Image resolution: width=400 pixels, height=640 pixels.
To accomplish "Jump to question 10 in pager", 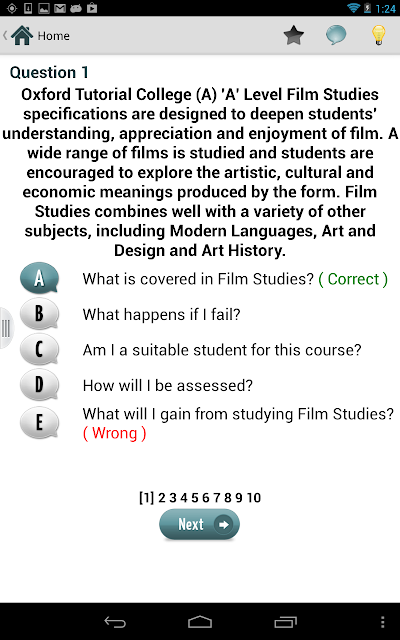I will pos(253,498).
